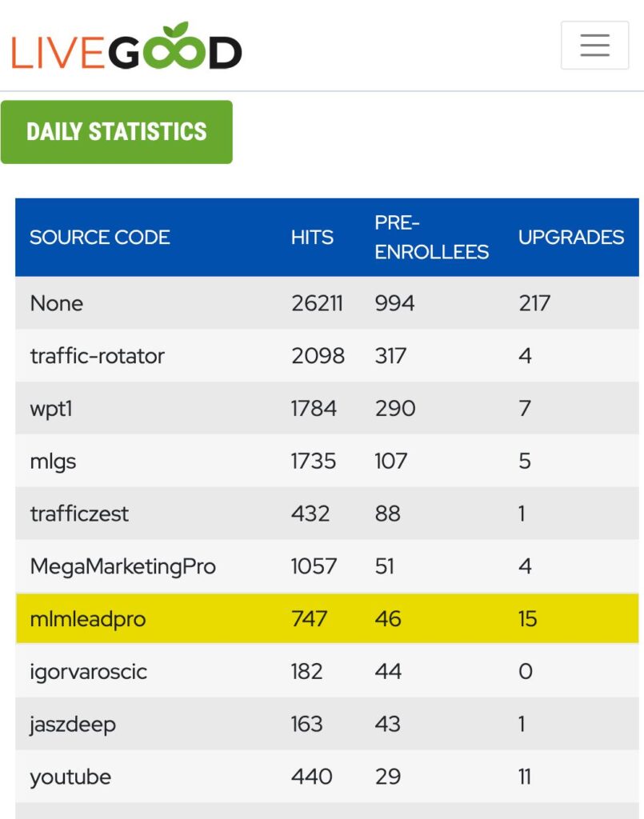644x819 pixels.
Task: Click the pre-enrollees value 46
Action: [387, 619]
